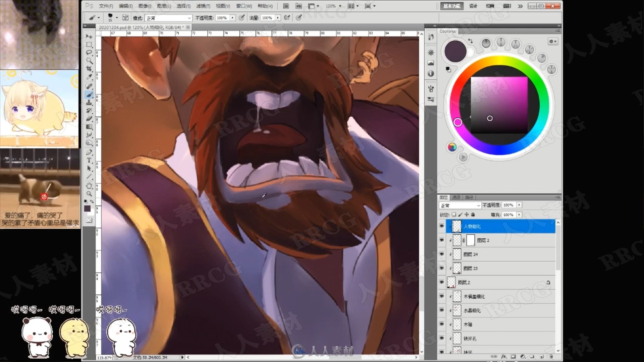
Task: Switch to 设计 workspace
Action: click(x=473, y=6)
